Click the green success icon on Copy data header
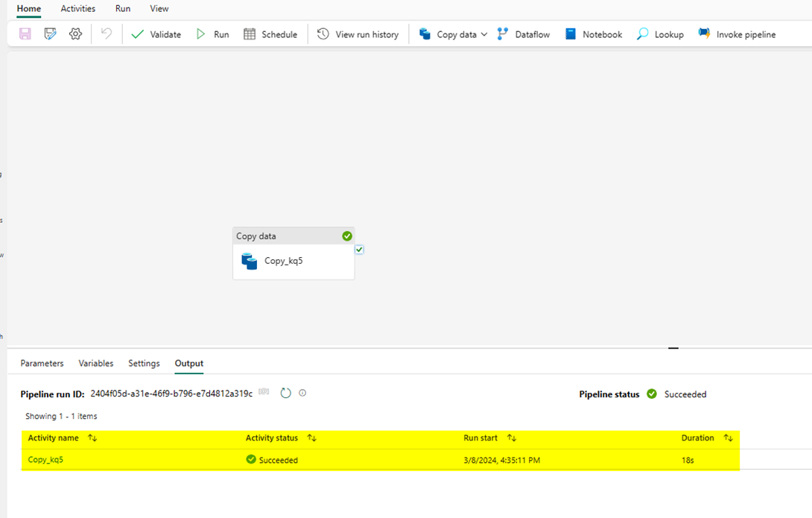 [347, 236]
